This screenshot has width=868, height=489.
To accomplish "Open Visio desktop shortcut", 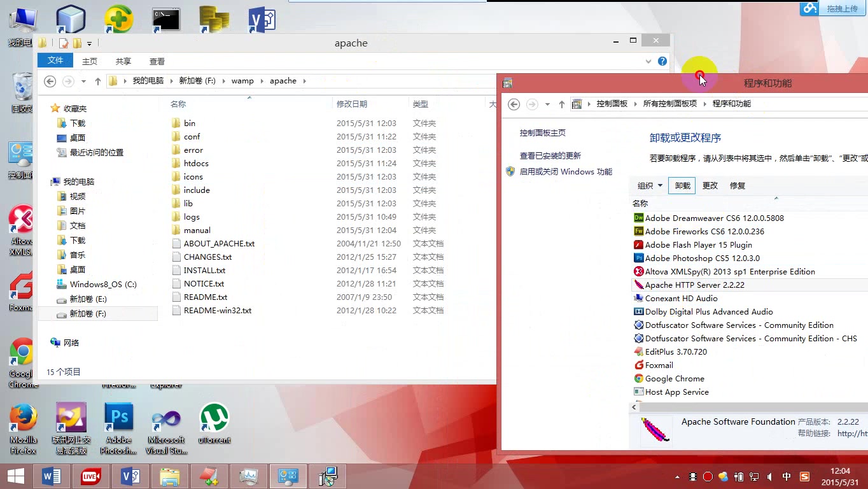I will [x=262, y=20].
